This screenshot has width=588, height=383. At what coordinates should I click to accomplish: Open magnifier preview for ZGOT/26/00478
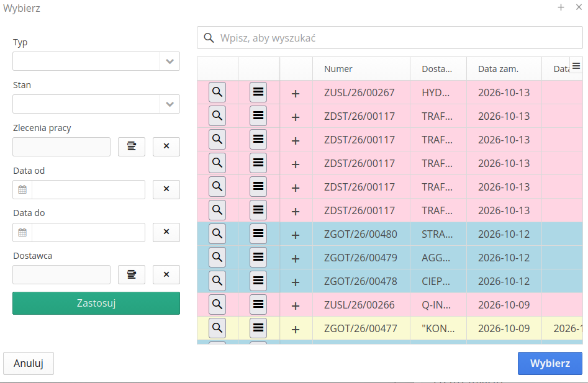coord(217,281)
